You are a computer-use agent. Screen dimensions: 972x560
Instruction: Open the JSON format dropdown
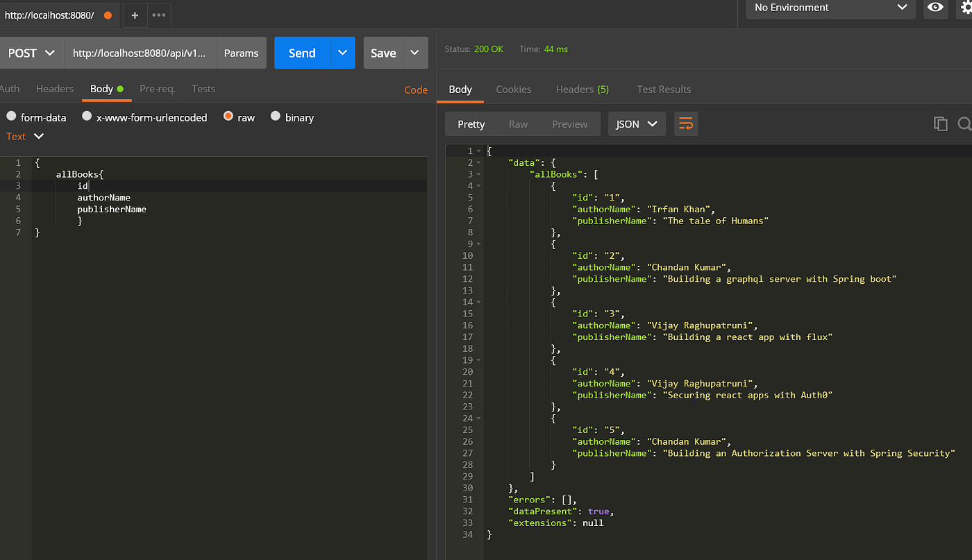[x=637, y=124]
